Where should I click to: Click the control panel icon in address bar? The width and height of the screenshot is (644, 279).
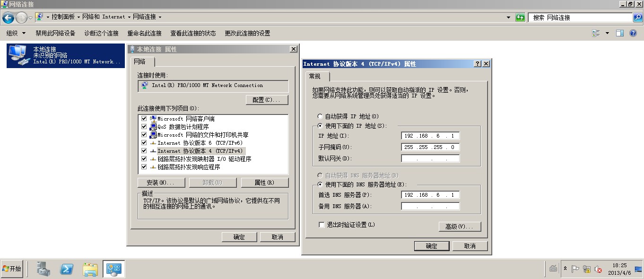[x=40, y=17]
